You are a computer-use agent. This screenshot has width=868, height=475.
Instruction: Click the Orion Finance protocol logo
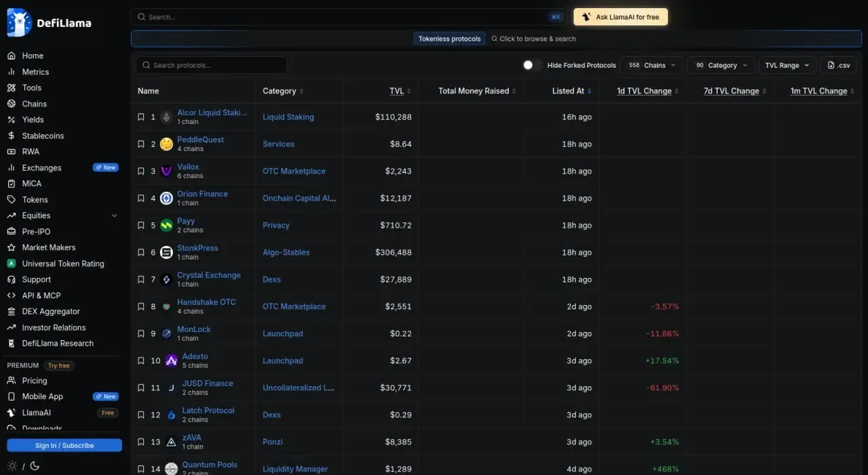[166, 198]
